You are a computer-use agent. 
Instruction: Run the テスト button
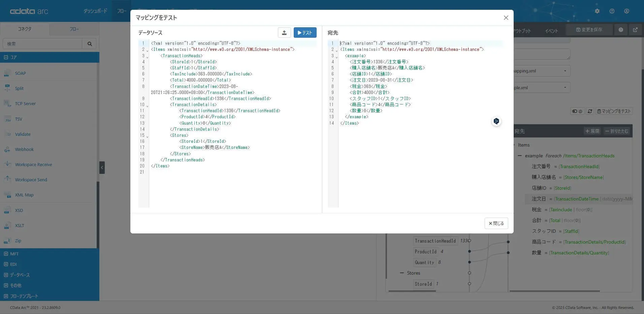305,33
